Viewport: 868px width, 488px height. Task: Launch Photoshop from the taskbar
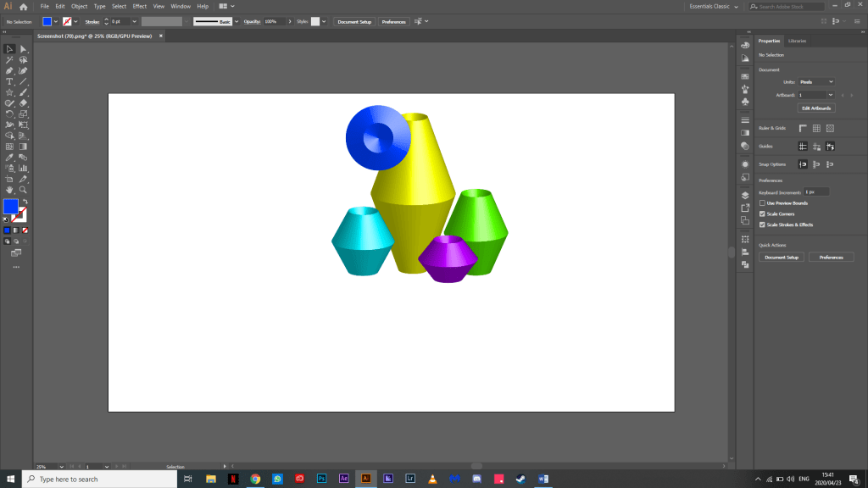(x=322, y=479)
